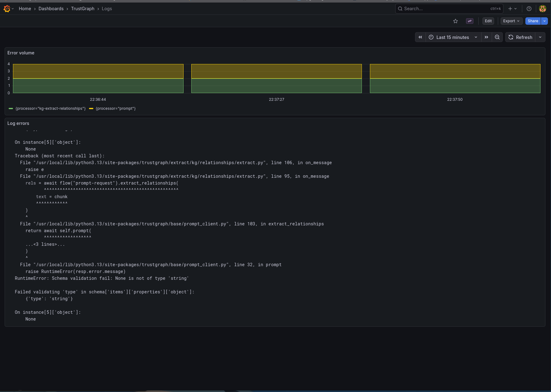This screenshot has height=392, width=551.
Task: Zoom out the time range with magnifier icon
Action: click(497, 37)
